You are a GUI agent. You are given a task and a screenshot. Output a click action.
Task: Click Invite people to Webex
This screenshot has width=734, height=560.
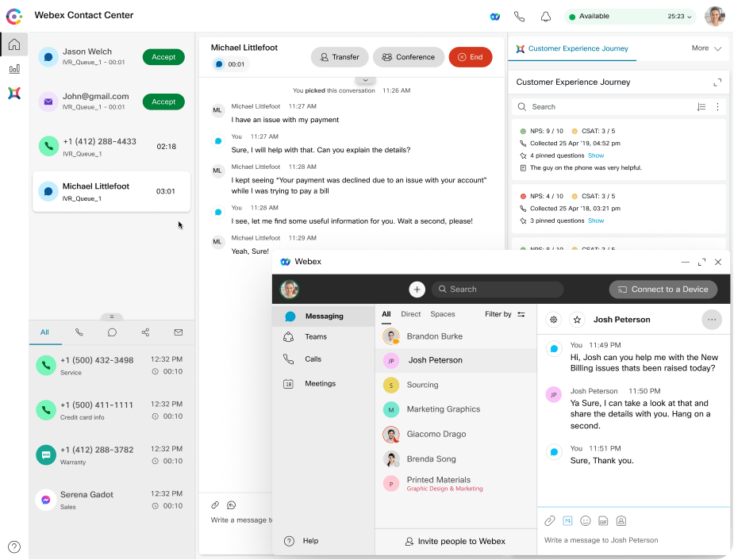(x=455, y=541)
